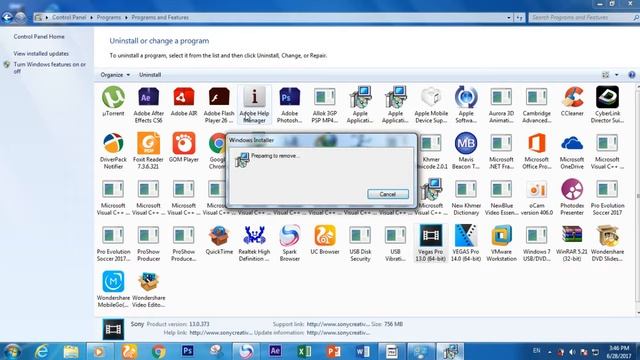Open View installed updates link
The height and width of the screenshot is (360, 640).
coord(41,53)
